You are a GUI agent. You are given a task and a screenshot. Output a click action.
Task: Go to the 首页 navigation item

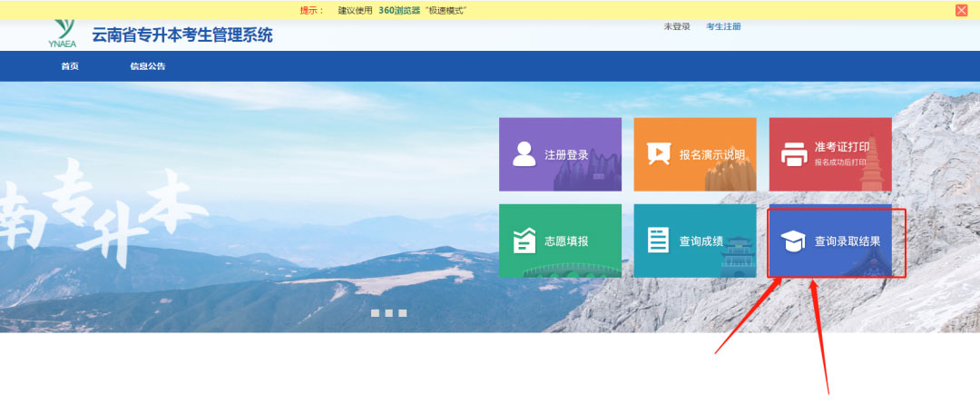70,66
